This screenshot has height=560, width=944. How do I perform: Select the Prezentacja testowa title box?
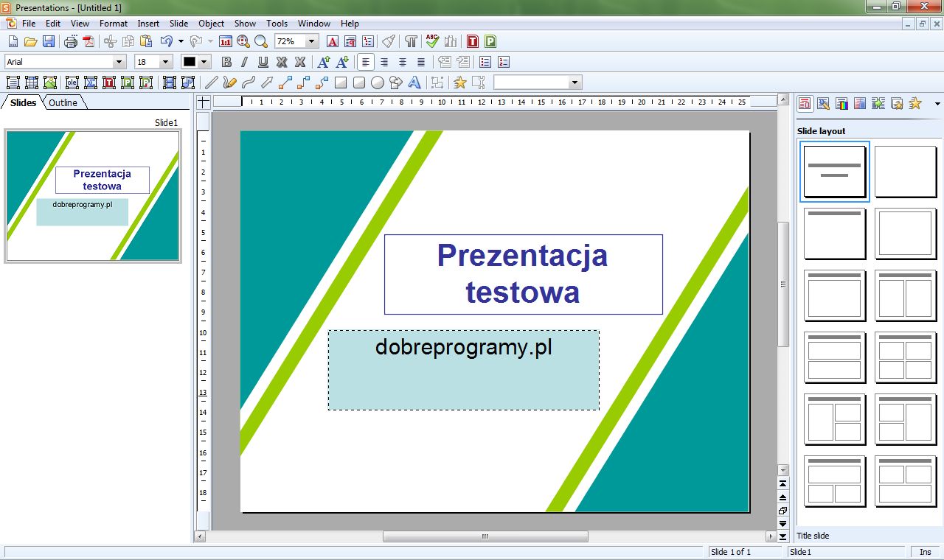click(523, 274)
